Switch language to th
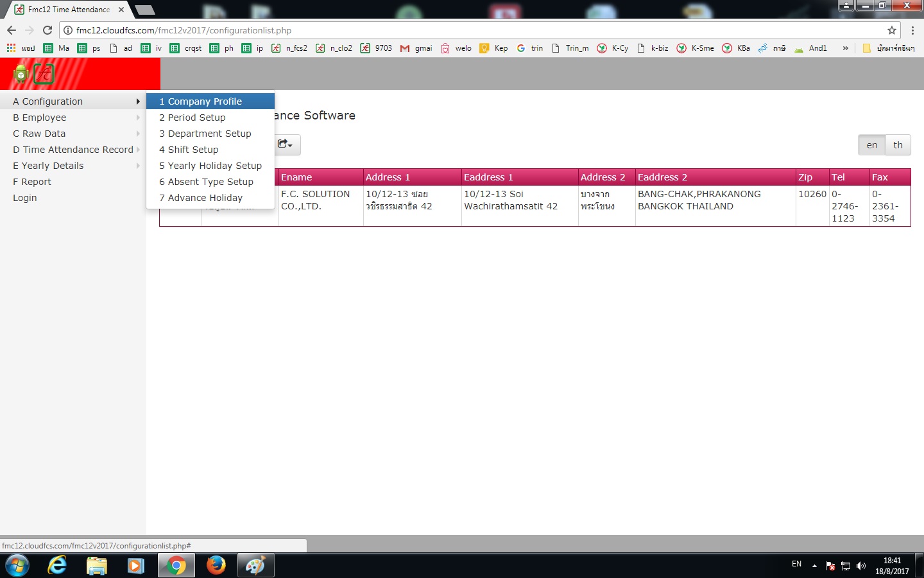 point(898,145)
